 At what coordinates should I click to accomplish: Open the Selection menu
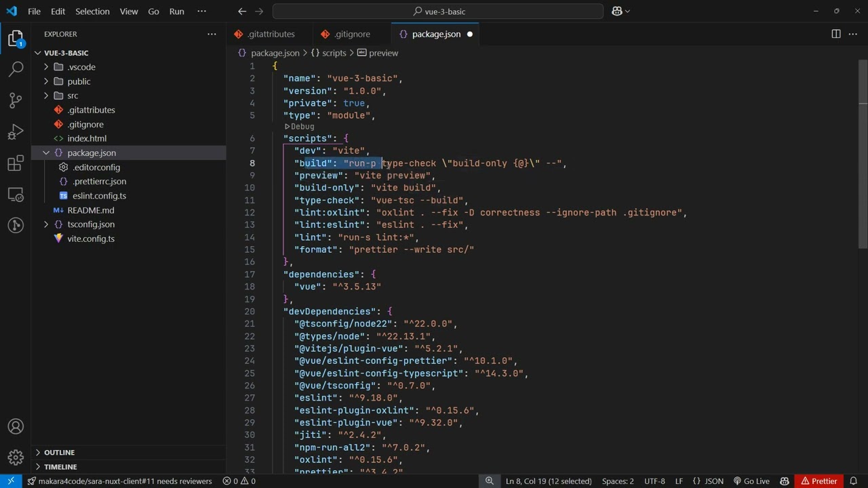[x=92, y=11]
